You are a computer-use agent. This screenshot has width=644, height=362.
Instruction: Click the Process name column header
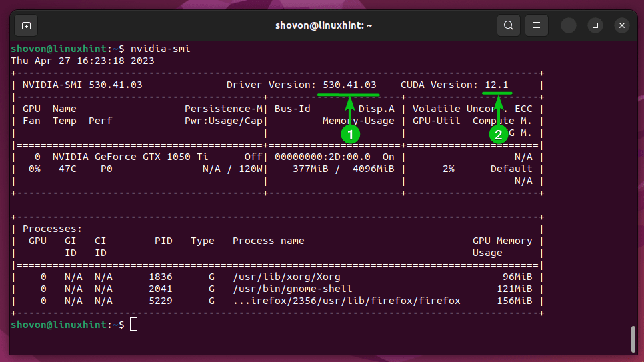[268, 241]
